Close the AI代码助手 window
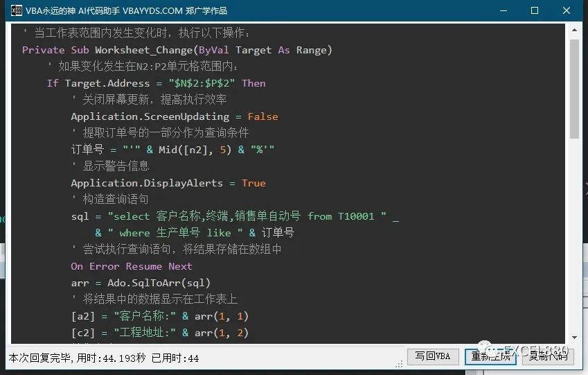The height and width of the screenshot is (375, 588). coord(567,10)
